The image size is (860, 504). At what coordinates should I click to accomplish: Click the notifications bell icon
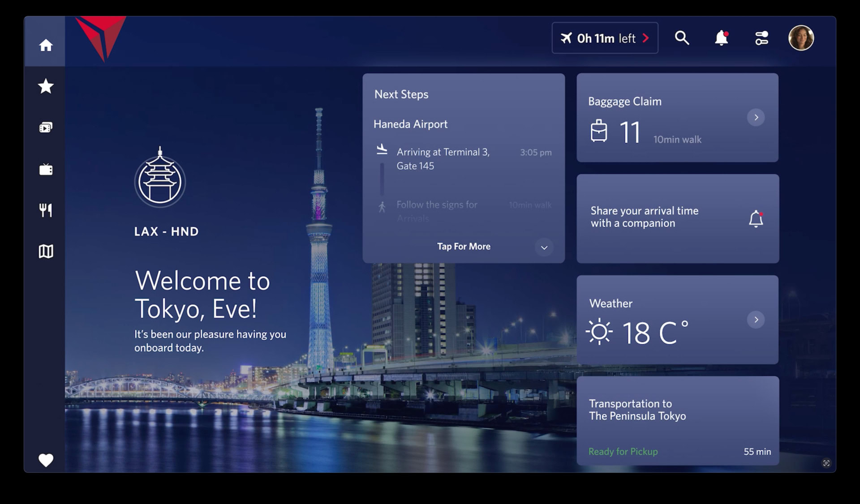[x=721, y=38]
